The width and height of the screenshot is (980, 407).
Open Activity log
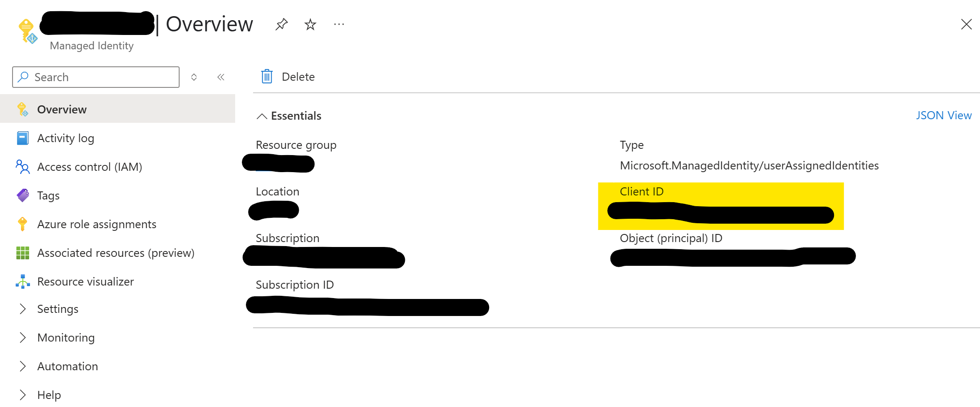pos(65,138)
